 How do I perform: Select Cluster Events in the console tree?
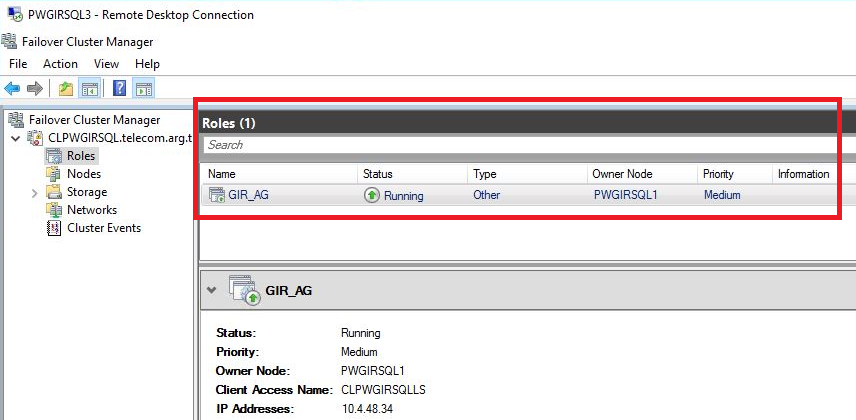[104, 228]
